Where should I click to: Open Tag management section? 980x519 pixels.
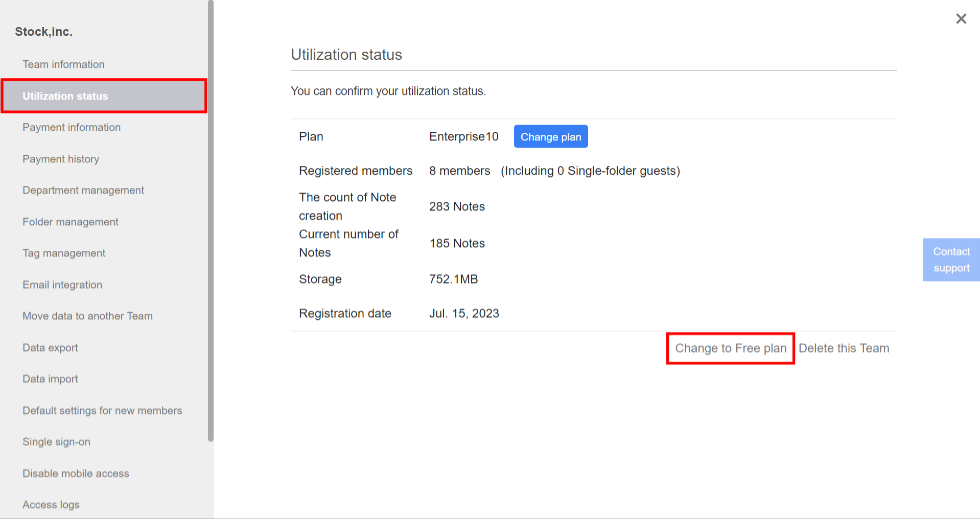point(63,253)
